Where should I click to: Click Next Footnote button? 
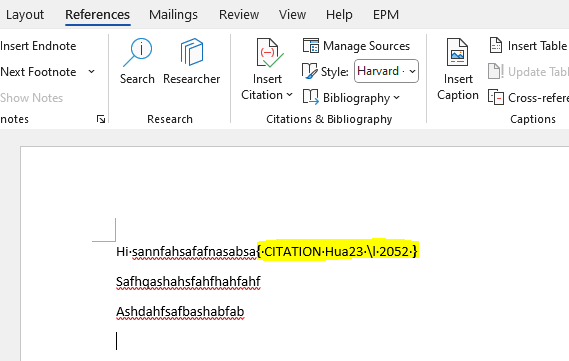(x=38, y=72)
